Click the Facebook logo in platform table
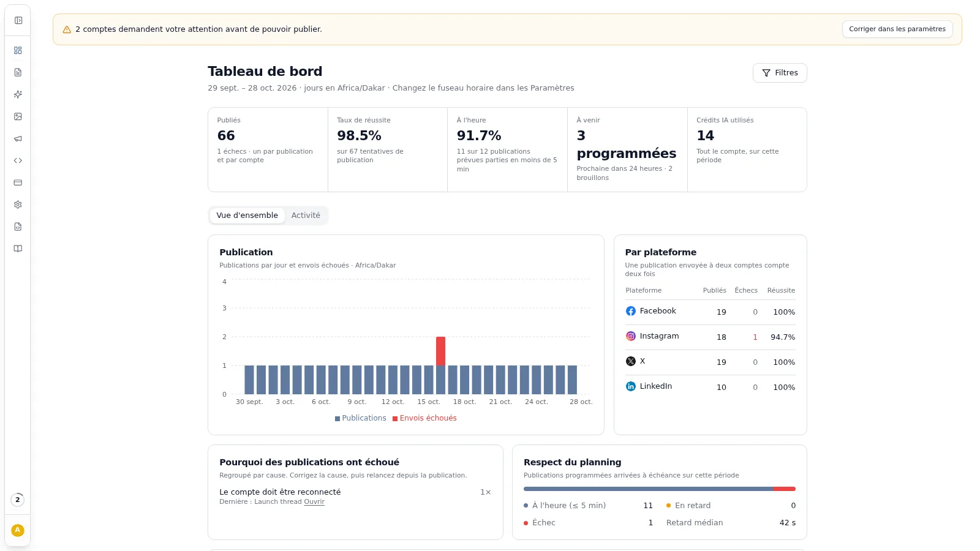Screen dimensions: 980x551 pos(631,311)
